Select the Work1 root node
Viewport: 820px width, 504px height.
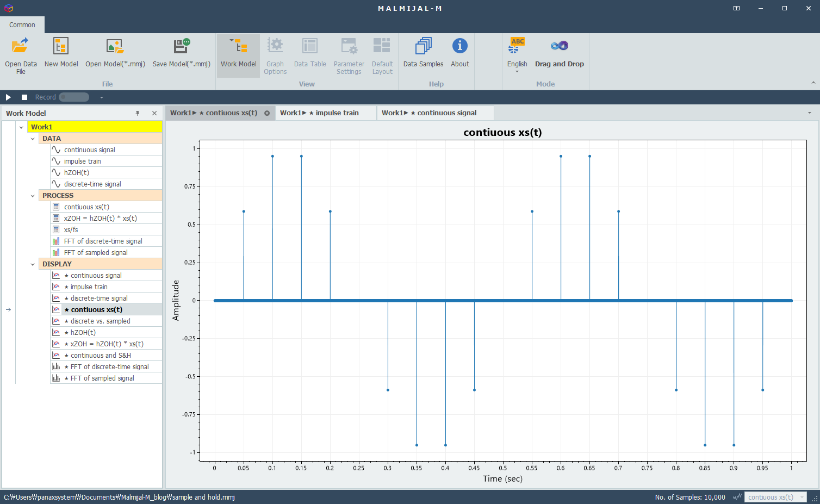pos(95,127)
